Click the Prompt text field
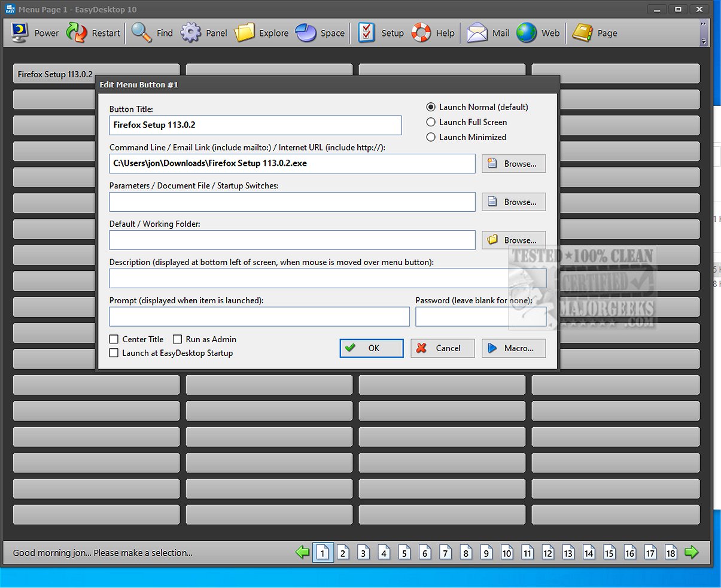The image size is (721, 588). point(259,316)
